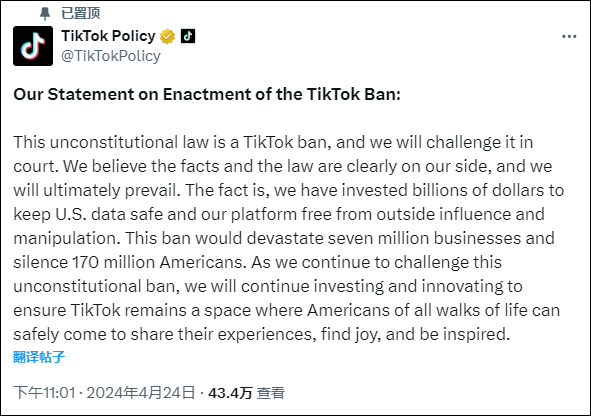Image resolution: width=591 pixels, height=416 pixels.
Task: Click 翻译帖子 to translate the post
Action: tap(39, 357)
